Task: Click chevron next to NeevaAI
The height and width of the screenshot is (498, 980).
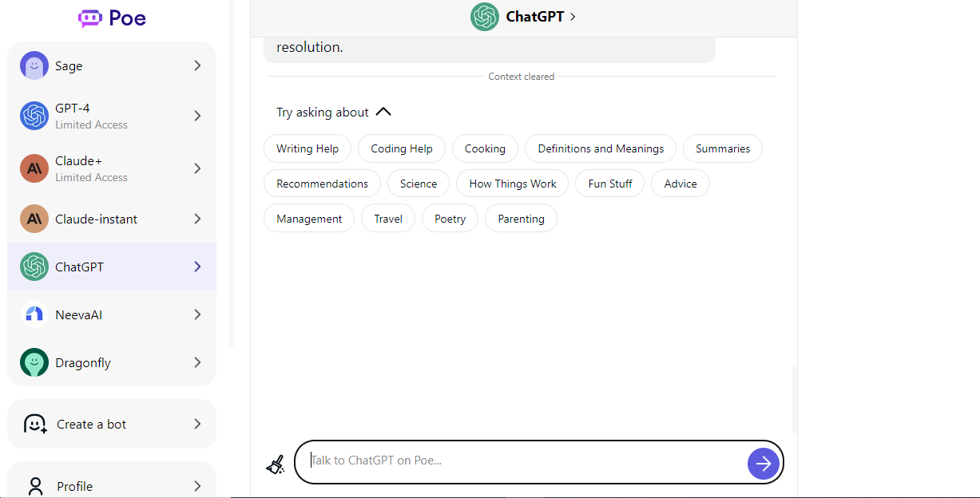Action: tap(197, 314)
